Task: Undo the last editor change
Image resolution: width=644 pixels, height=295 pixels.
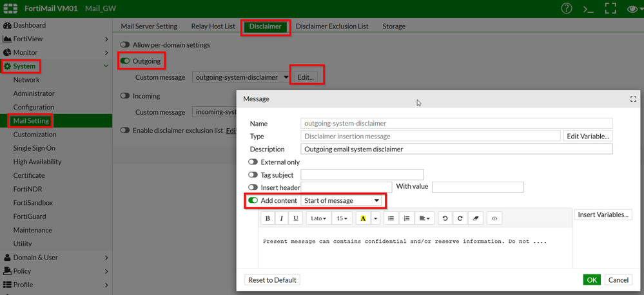Action: 444,218
